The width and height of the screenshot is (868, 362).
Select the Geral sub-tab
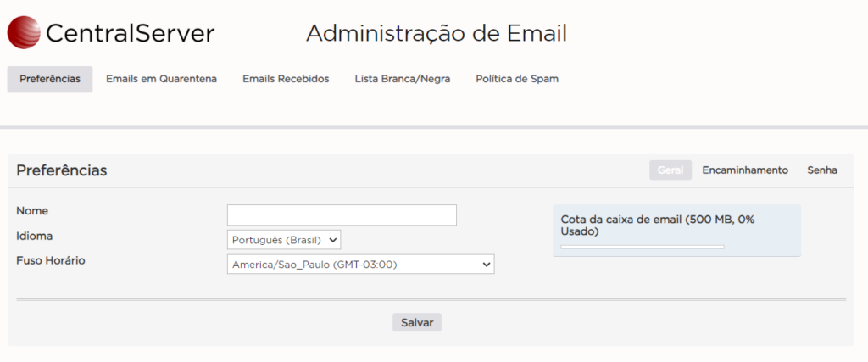click(670, 170)
